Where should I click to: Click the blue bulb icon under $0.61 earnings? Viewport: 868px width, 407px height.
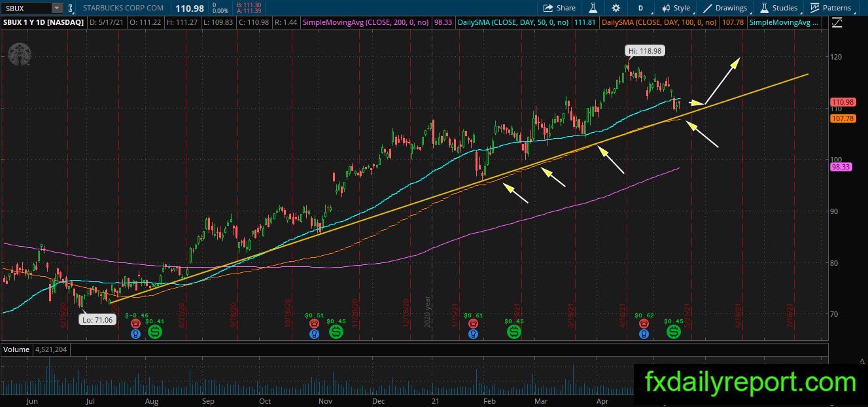pyautogui.click(x=473, y=334)
